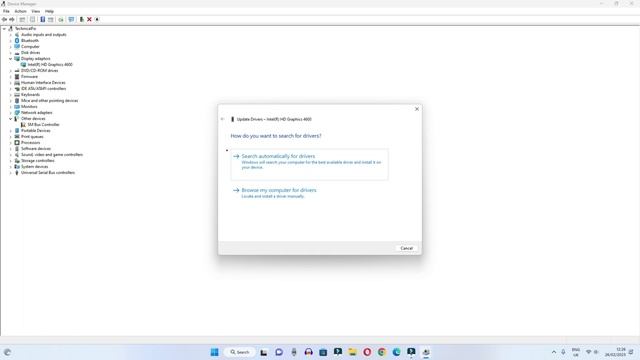Choose Search automatically for drivers
This screenshot has height=360, width=640.
309,164
